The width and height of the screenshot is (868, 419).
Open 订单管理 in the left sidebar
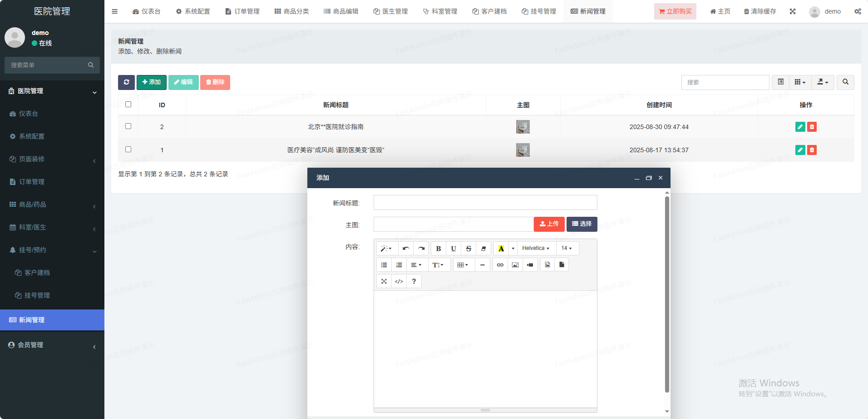click(32, 182)
